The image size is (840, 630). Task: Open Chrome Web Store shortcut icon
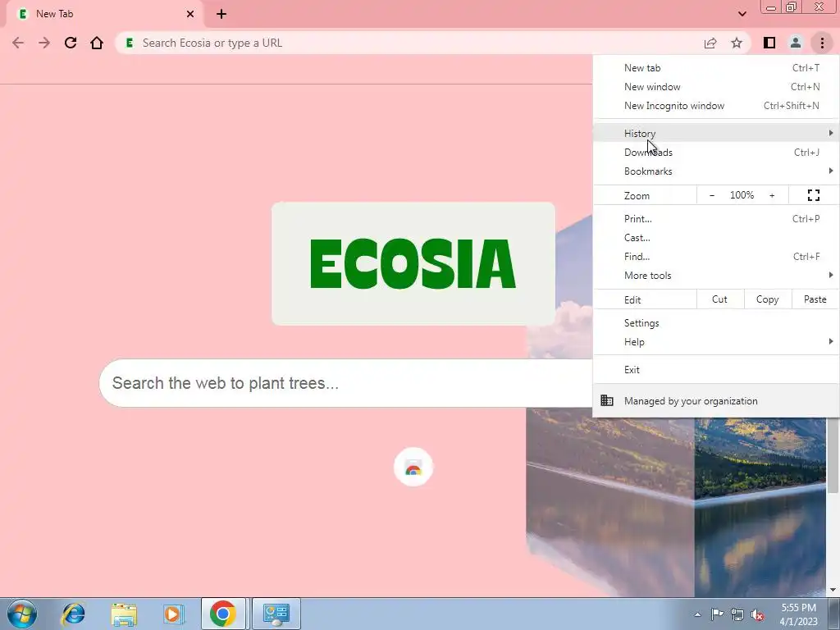point(413,467)
